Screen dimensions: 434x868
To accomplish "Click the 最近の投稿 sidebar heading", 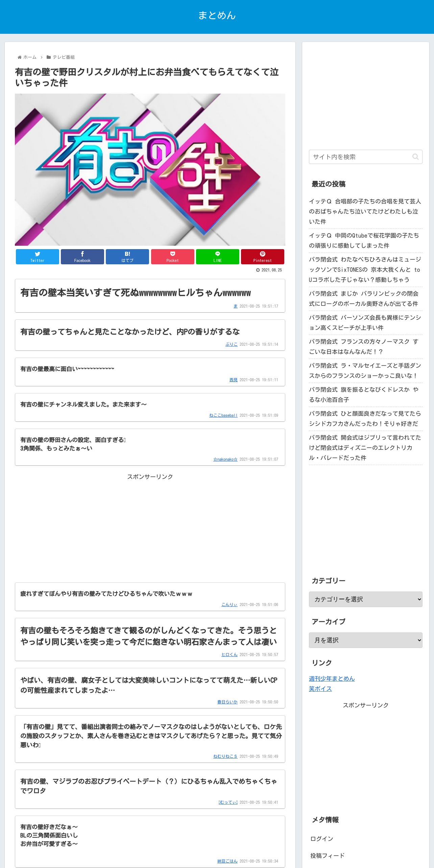I will point(329,184).
